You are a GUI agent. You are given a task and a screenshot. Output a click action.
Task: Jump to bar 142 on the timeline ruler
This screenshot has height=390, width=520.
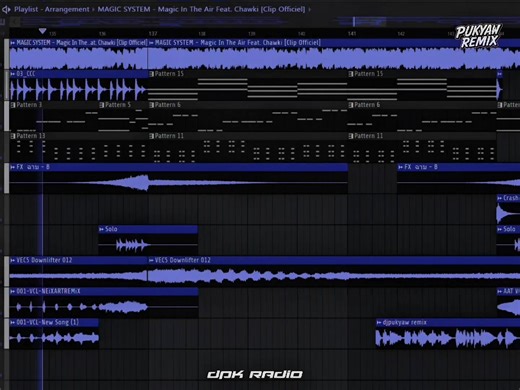[401, 34]
